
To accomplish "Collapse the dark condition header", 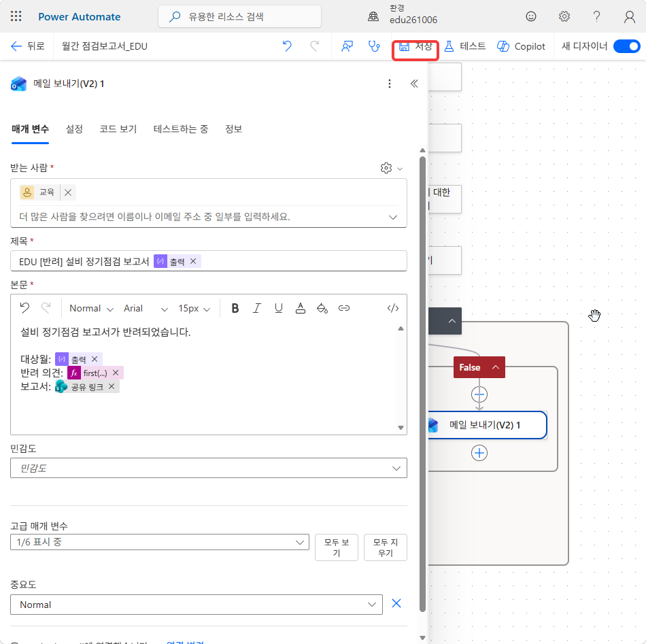I will click(452, 321).
